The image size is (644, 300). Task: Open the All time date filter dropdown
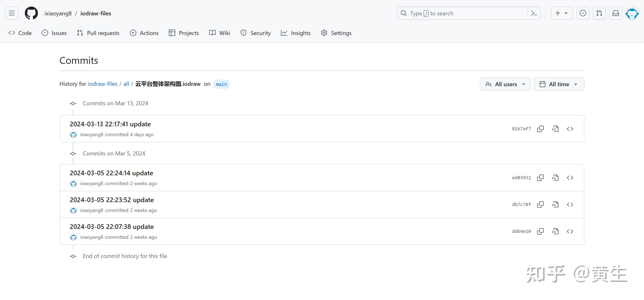(559, 84)
